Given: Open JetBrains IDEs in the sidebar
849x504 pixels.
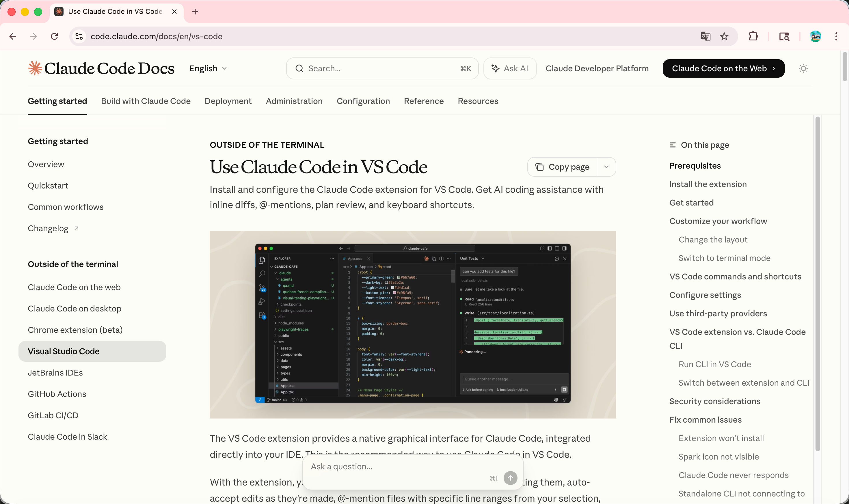Looking at the screenshot, I should click(x=55, y=373).
